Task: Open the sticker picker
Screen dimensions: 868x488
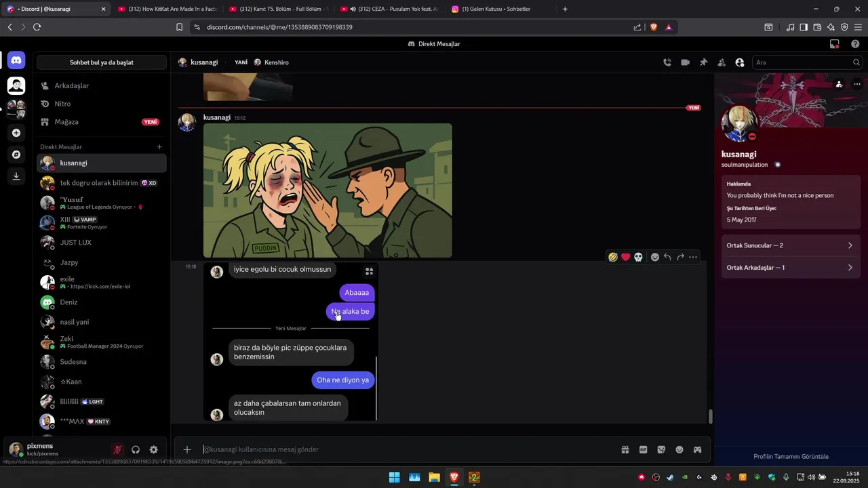Action: pos(661,449)
